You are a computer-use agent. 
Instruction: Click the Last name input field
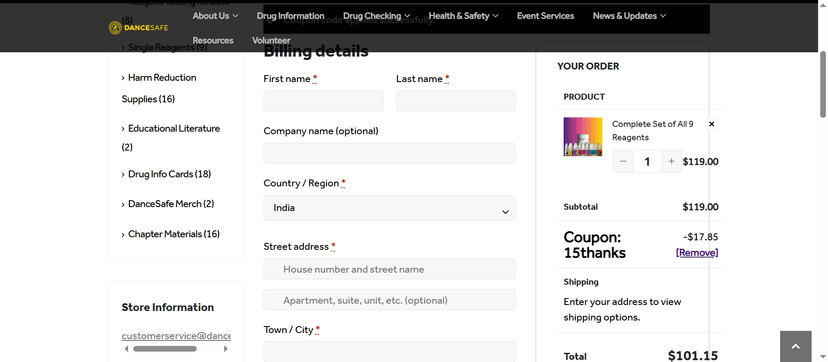coord(456,101)
